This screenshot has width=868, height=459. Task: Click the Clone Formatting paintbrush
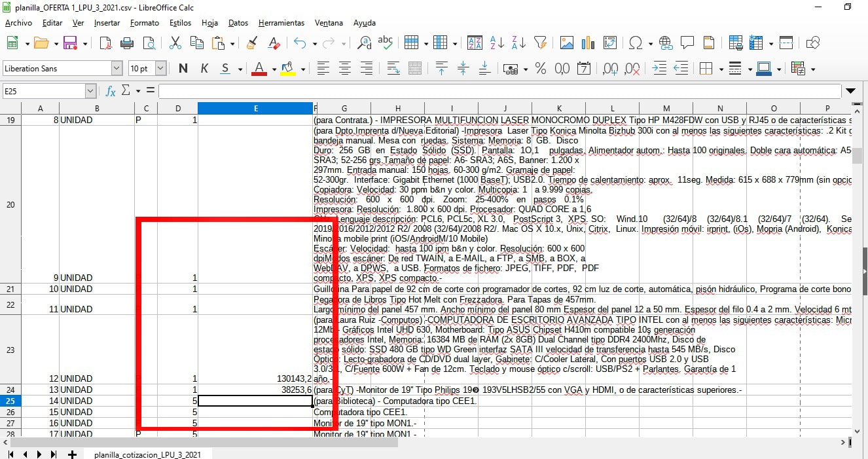252,43
